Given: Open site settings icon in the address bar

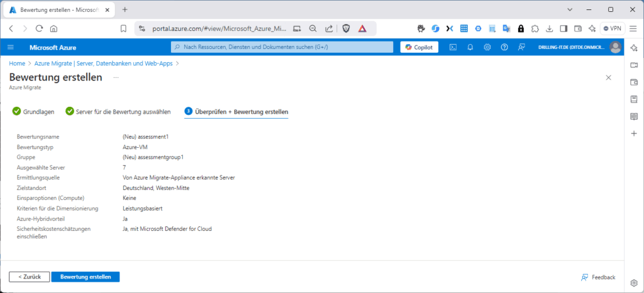Looking at the screenshot, I should click(142, 29).
